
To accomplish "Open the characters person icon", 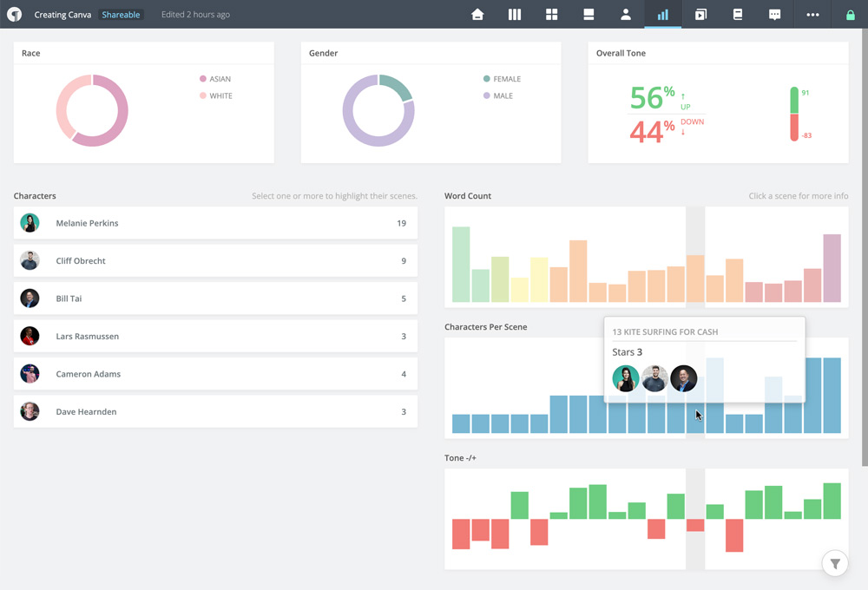I will 626,15.
